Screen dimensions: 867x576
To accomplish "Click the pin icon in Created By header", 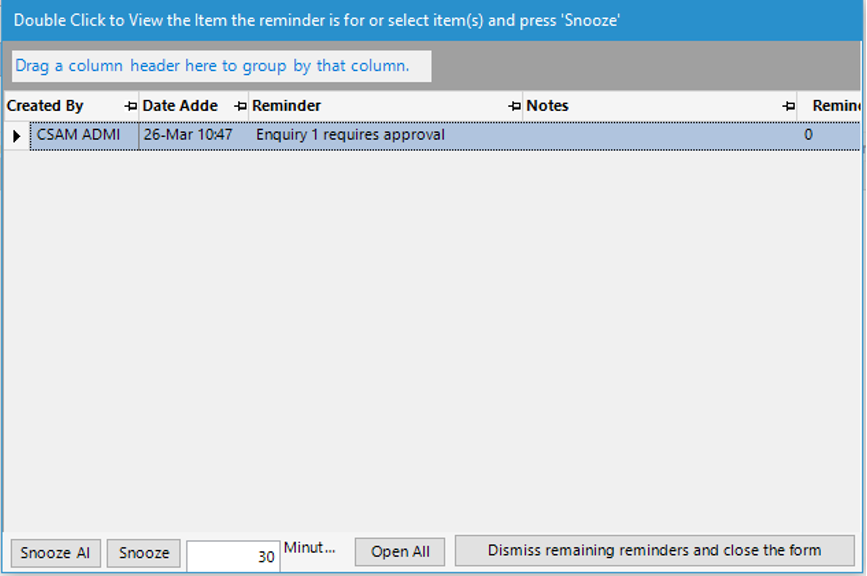I will click(130, 106).
